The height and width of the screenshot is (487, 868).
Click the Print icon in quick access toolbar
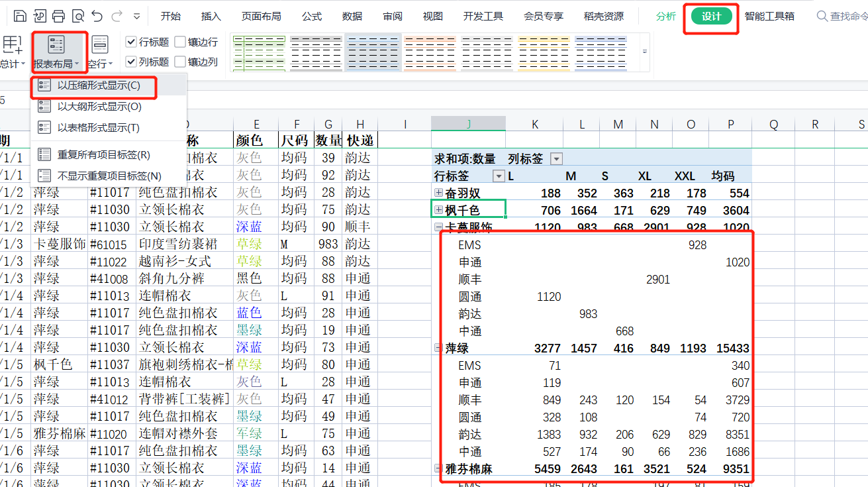(x=59, y=16)
